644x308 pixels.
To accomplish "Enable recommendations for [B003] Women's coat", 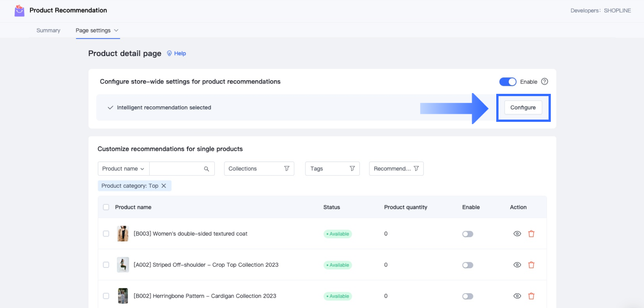I will tap(468, 234).
